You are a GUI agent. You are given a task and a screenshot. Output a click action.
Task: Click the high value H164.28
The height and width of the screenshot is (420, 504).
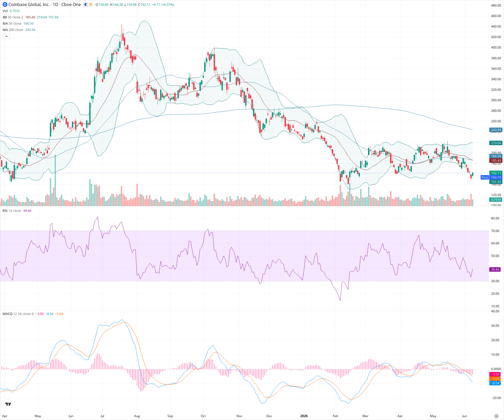click(x=116, y=5)
